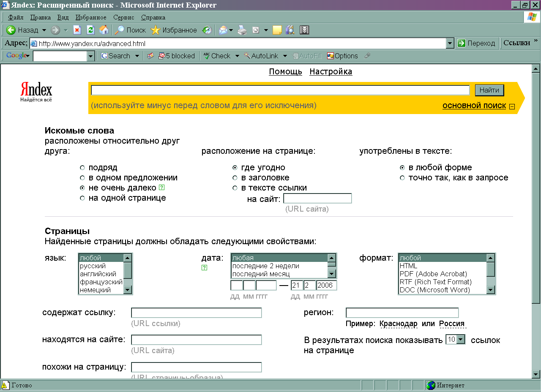This screenshot has width=541, height=392.
Task: Select русский in the language list
Action: tap(101, 266)
